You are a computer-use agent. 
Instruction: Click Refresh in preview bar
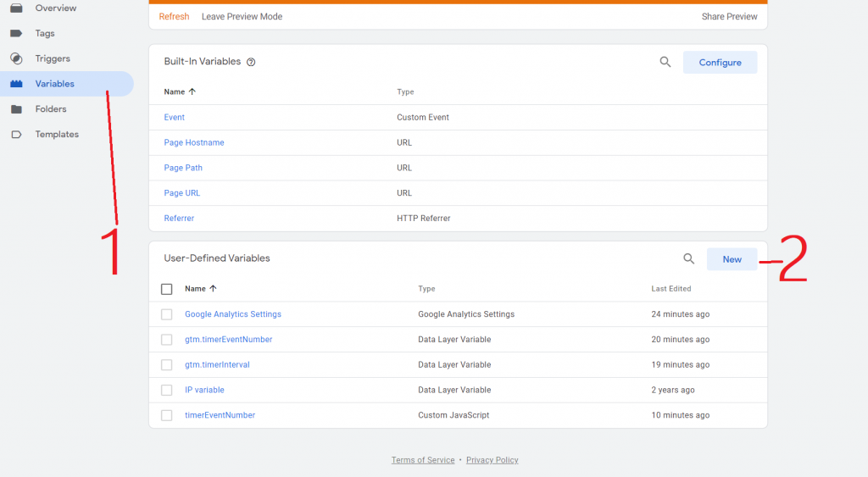click(174, 17)
